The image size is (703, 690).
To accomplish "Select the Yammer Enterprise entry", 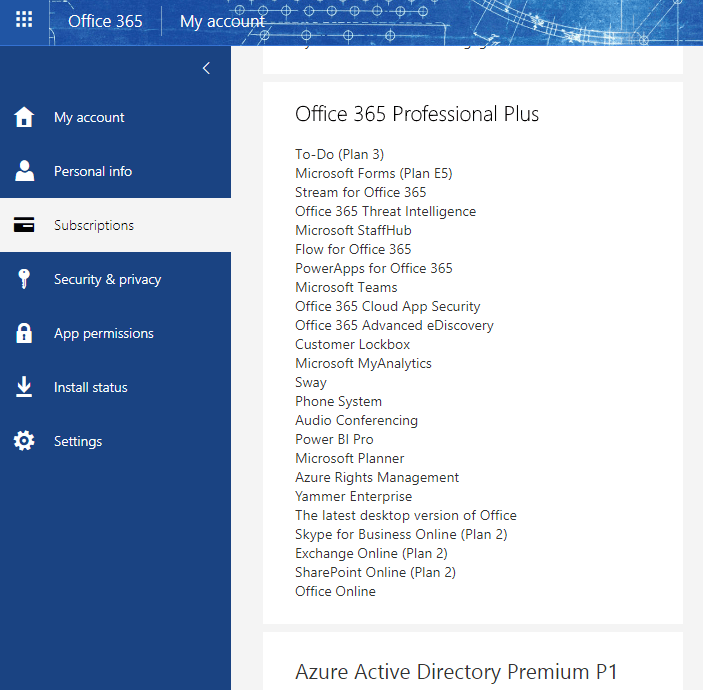I will point(353,496).
